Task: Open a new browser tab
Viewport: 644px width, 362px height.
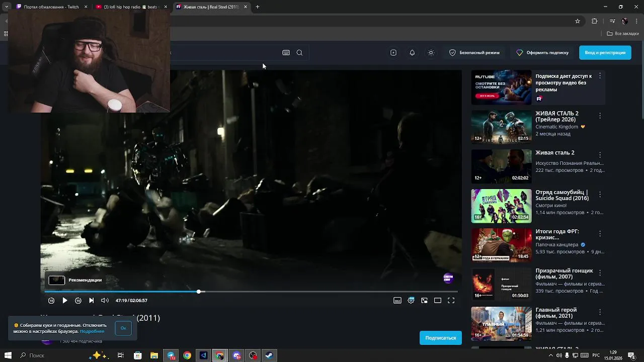Action: tap(258, 7)
